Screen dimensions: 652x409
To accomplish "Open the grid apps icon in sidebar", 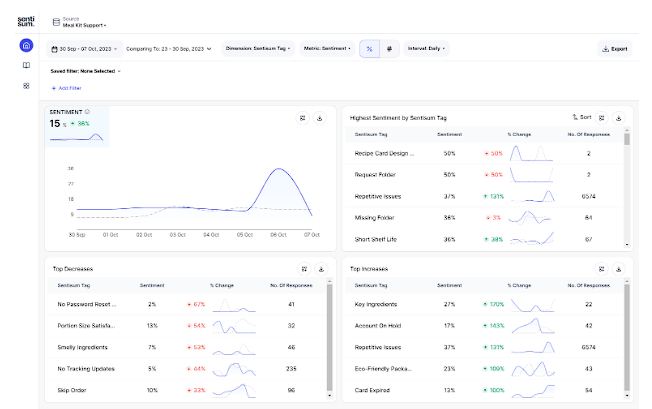I will pyautogui.click(x=26, y=86).
